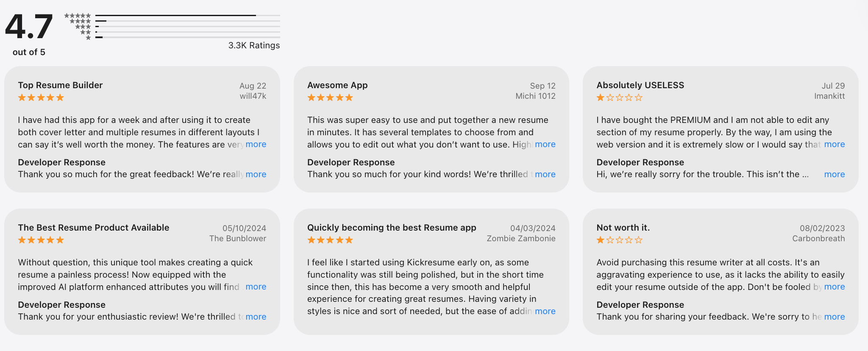This screenshot has height=351, width=868.
Task: Click the 3.3K Ratings label
Action: pyautogui.click(x=253, y=45)
